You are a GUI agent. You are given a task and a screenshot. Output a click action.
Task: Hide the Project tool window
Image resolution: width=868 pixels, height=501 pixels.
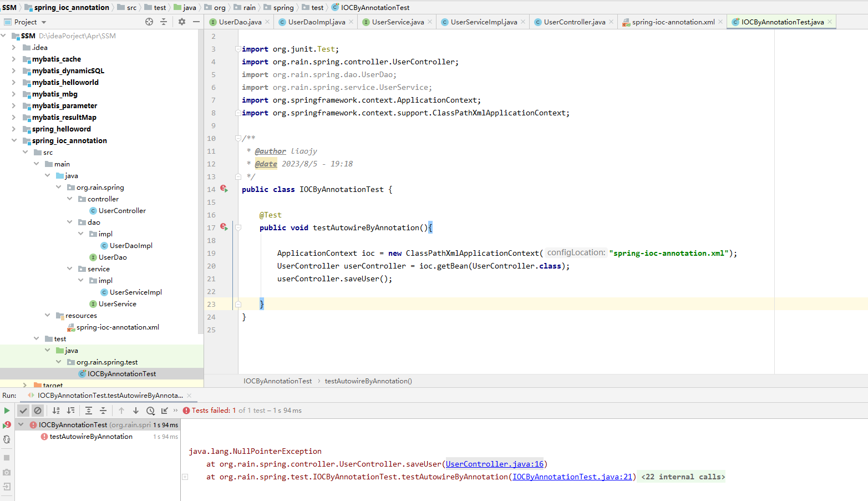tap(196, 22)
